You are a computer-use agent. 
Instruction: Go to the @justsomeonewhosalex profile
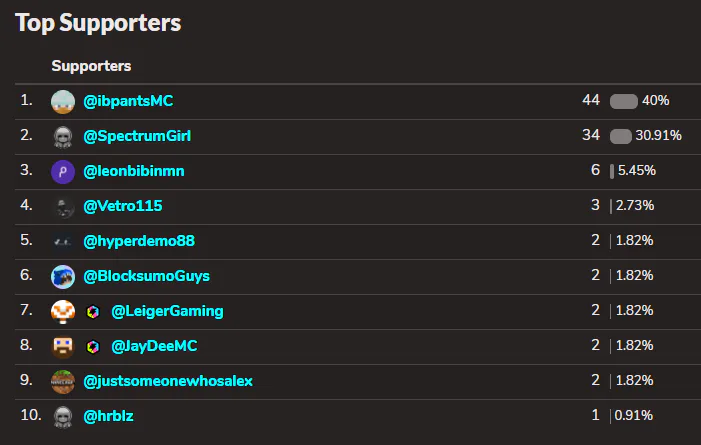tap(168, 381)
